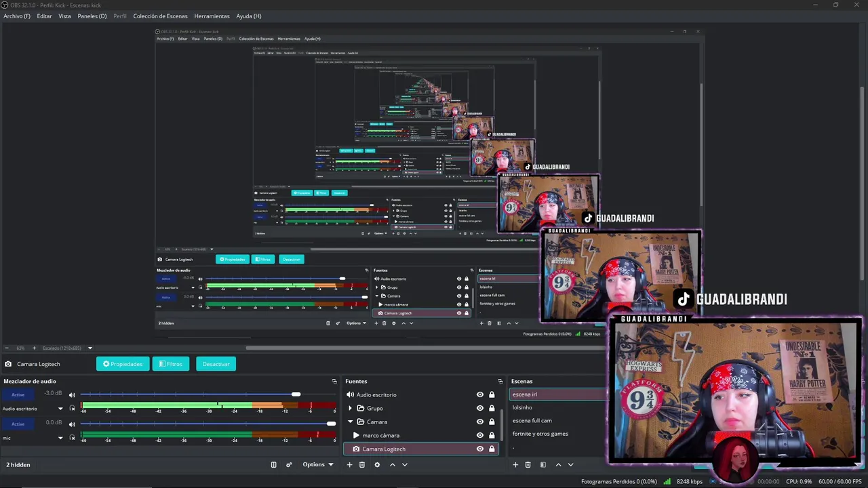Select the escena irl scene

(x=557, y=394)
